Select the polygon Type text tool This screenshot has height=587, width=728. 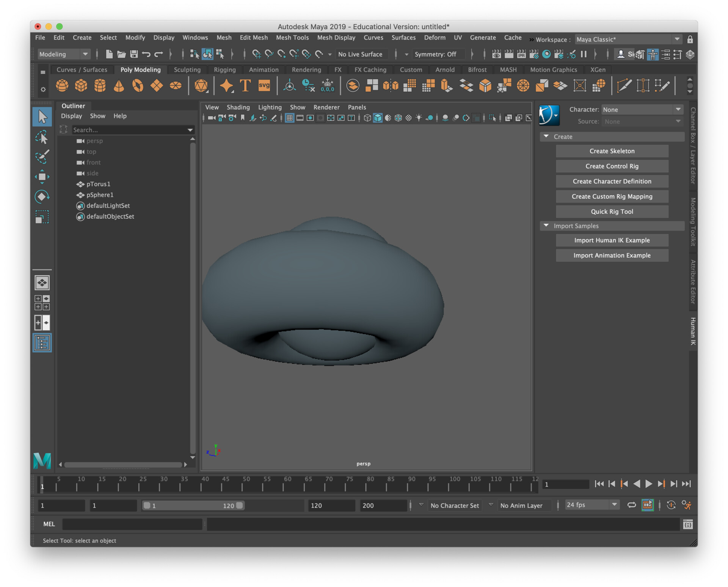click(245, 86)
